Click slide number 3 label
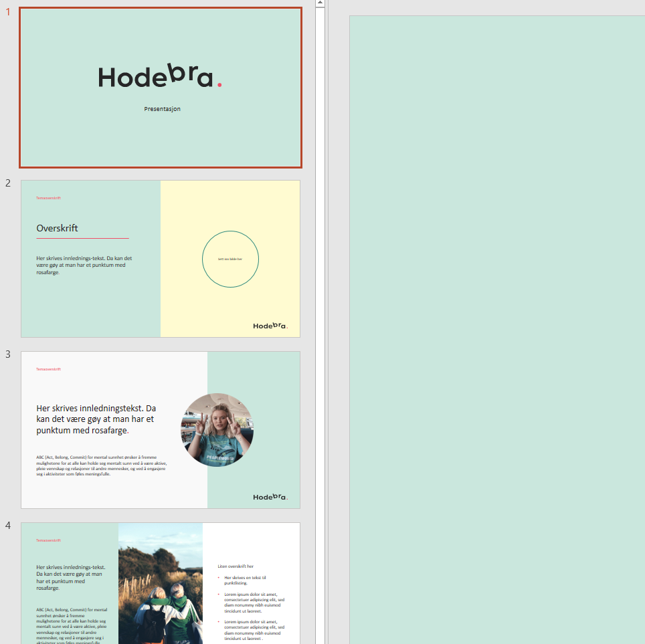Screen dimensions: 645x644 [x=8, y=354]
